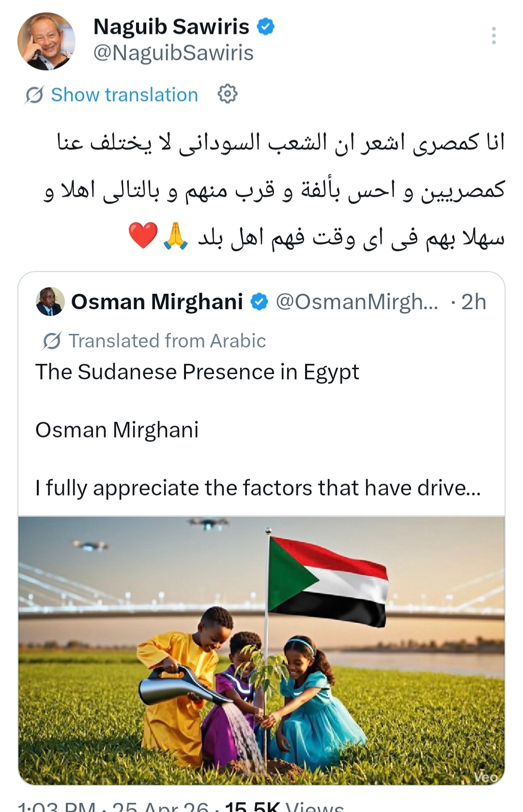
Task: Open the @NaguibSawiris handle link
Action: tap(173, 53)
